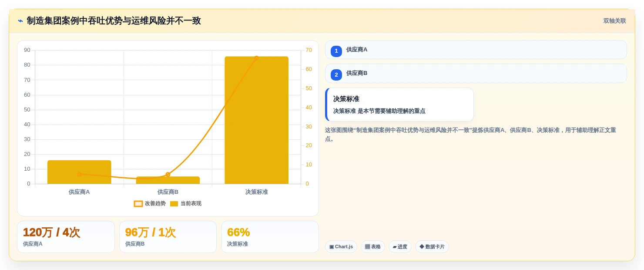Click the lightning icon beside the title

pos(20,21)
